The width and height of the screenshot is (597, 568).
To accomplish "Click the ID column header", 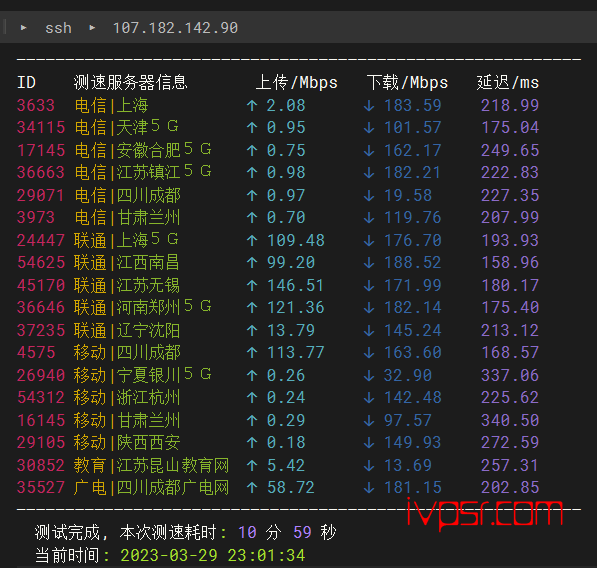I will click(26, 83).
